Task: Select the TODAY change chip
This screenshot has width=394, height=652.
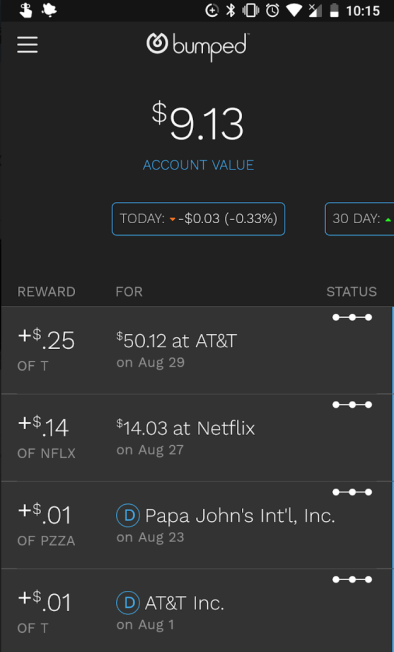Action: click(198, 219)
